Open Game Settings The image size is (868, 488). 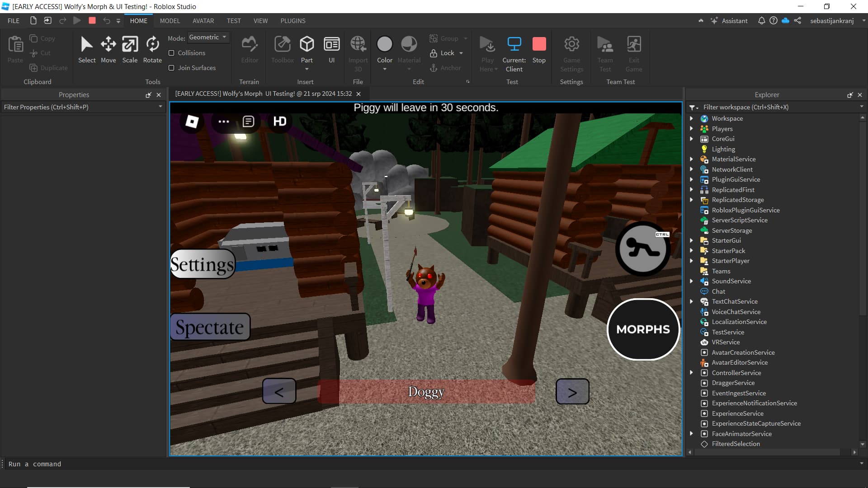[x=571, y=52]
